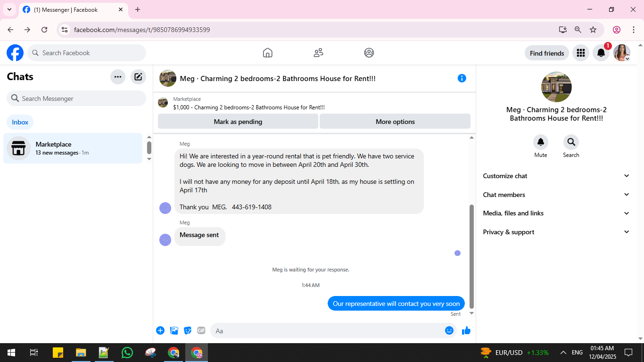Open the account profile picture menu
This screenshot has height=362, width=644.
click(622, 53)
